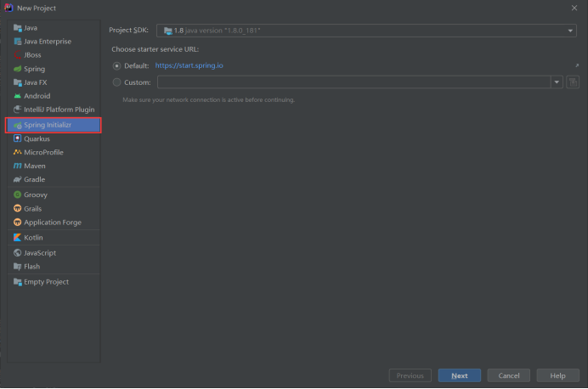The height and width of the screenshot is (389, 588).
Task: Select the Kotlin label in list
Action: tap(33, 238)
